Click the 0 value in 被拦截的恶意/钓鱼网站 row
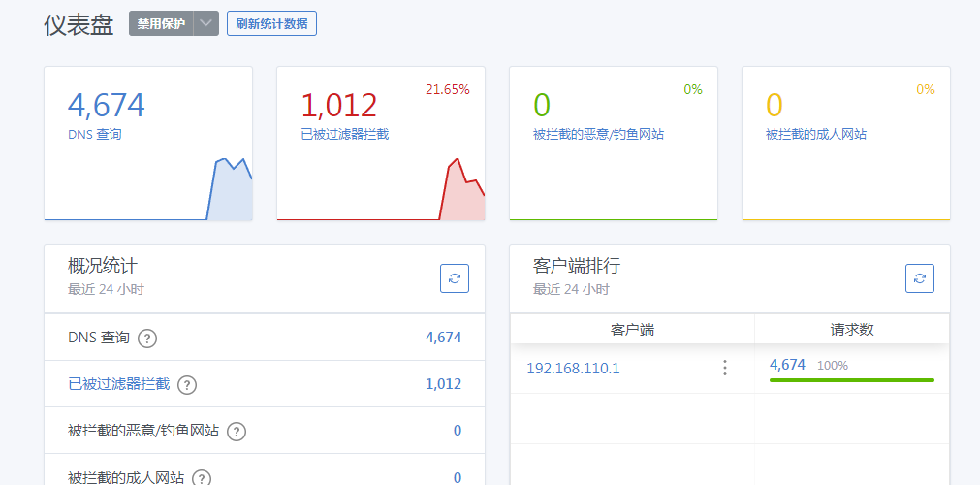The image size is (980, 485). tap(458, 431)
